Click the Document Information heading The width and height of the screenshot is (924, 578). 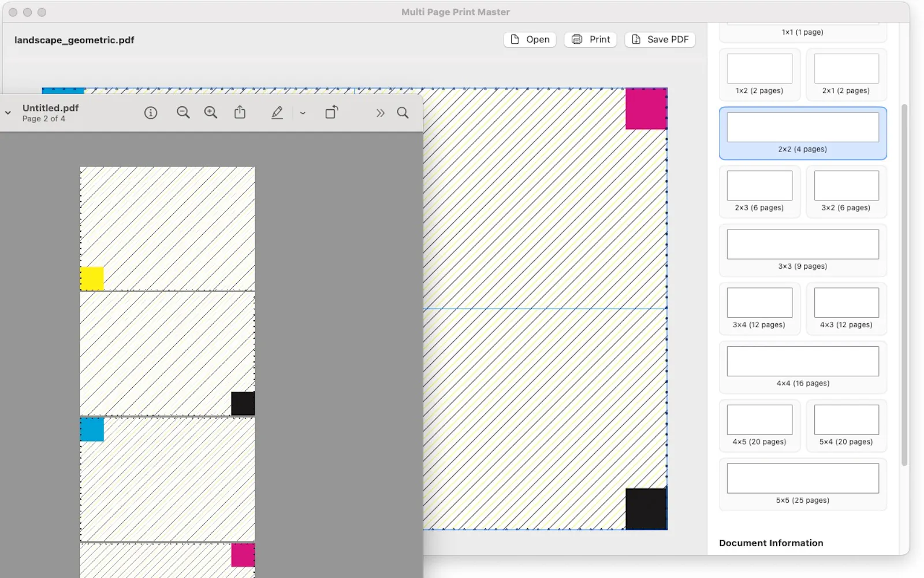[x=771, y=543]
